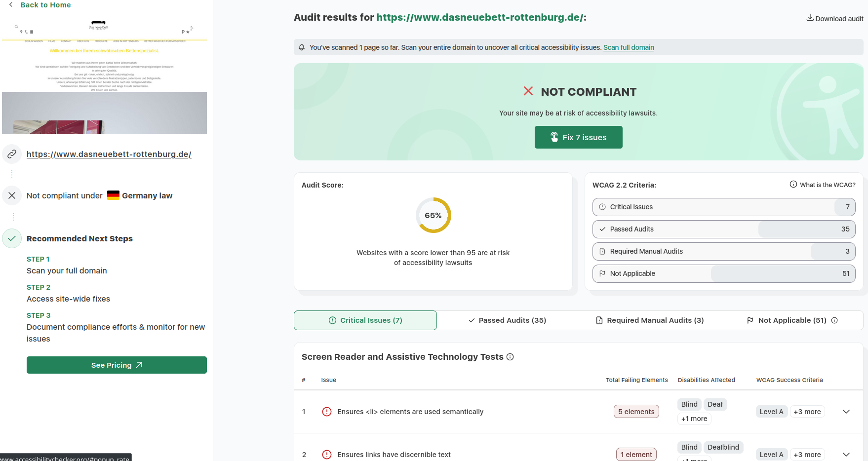Click the Back to Home arrow icon

pos(11,4)
